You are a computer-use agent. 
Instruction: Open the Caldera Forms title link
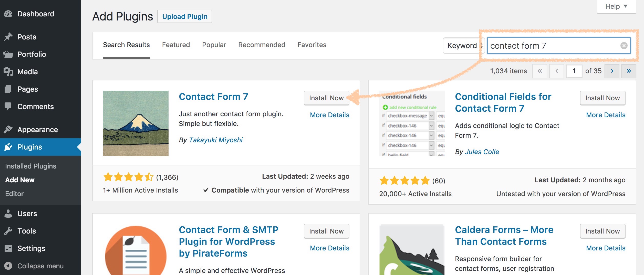tap(504, 236)
